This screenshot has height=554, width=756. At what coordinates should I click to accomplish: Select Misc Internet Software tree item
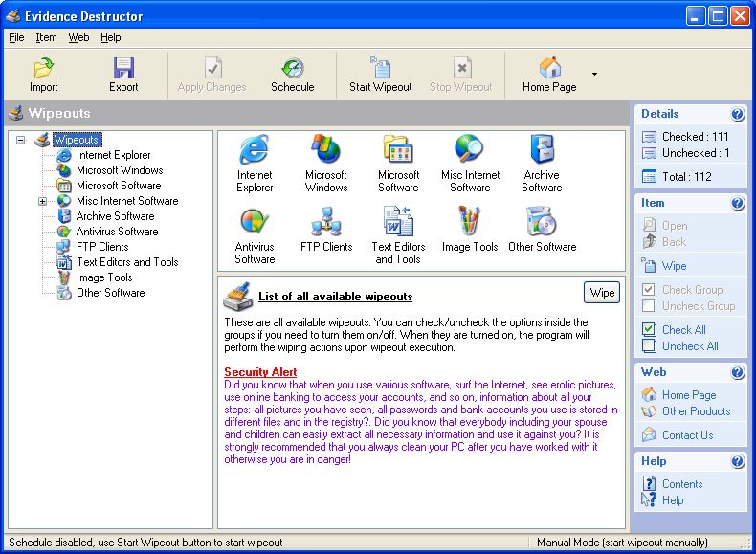(x=127, y=201)
